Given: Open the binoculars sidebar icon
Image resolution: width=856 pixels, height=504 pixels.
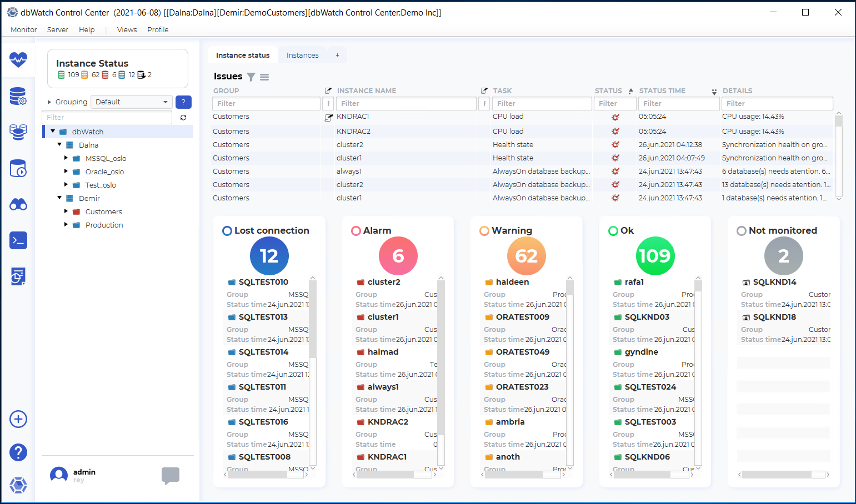Looking at the screenshot, I should pos(18,205).
